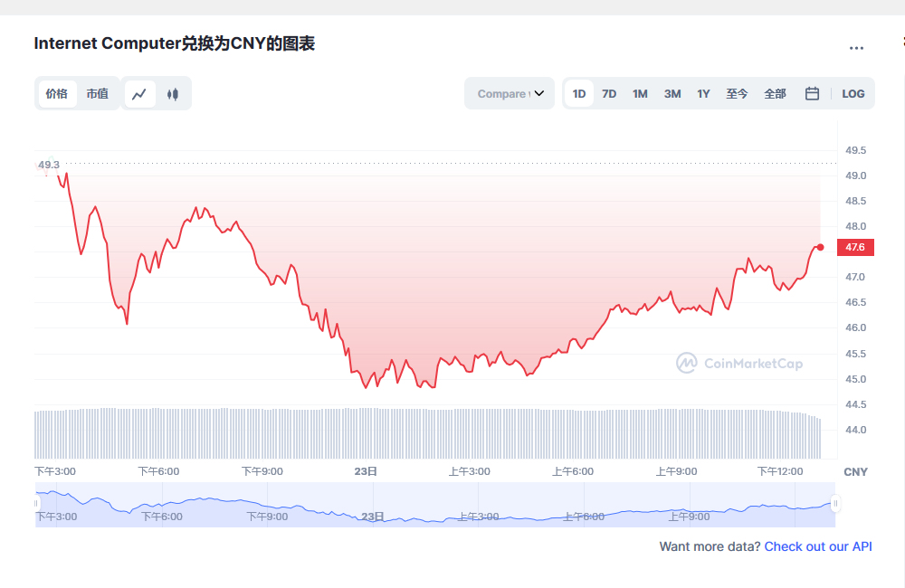Click the current price 47.6 label

855,248
